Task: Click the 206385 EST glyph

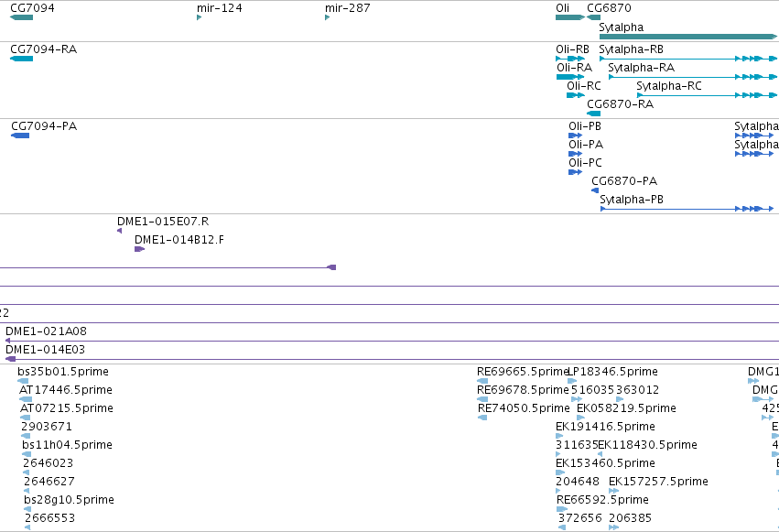Action: [614, 527]
